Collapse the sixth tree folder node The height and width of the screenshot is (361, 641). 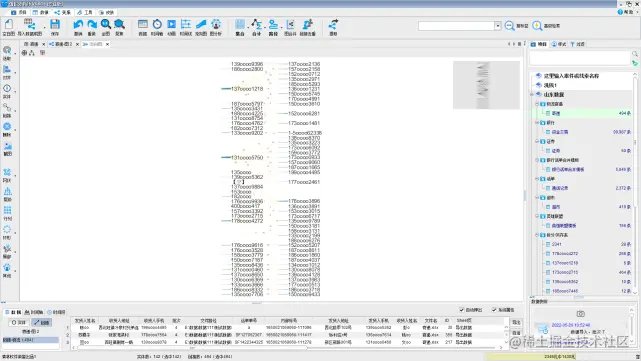[537, 197]
